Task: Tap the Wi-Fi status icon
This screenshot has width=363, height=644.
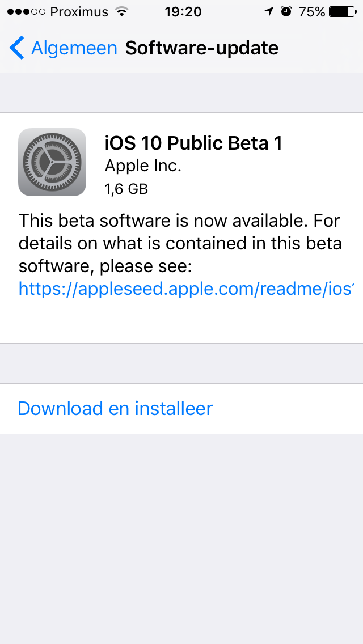Action: coord(122,12)
